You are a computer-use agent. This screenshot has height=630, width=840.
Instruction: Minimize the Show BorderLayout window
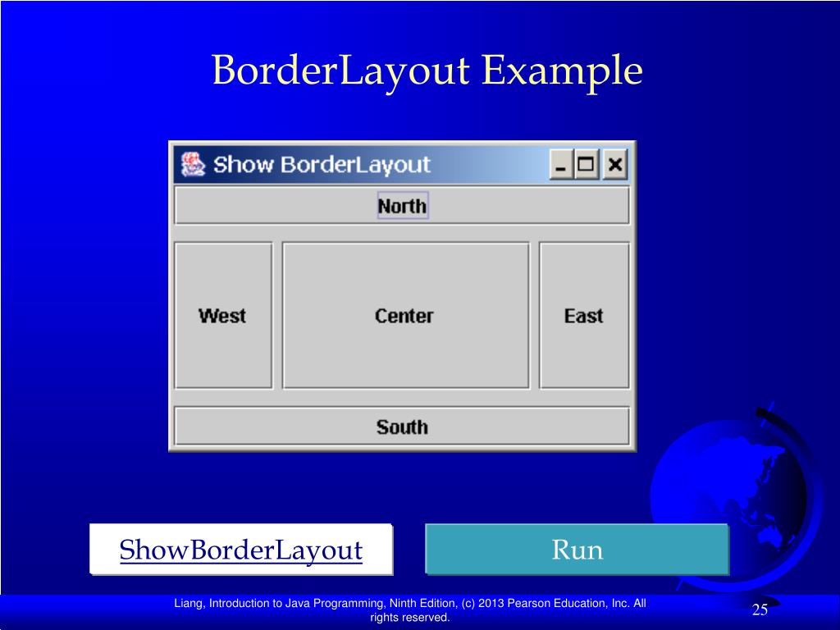coord(561,164)
